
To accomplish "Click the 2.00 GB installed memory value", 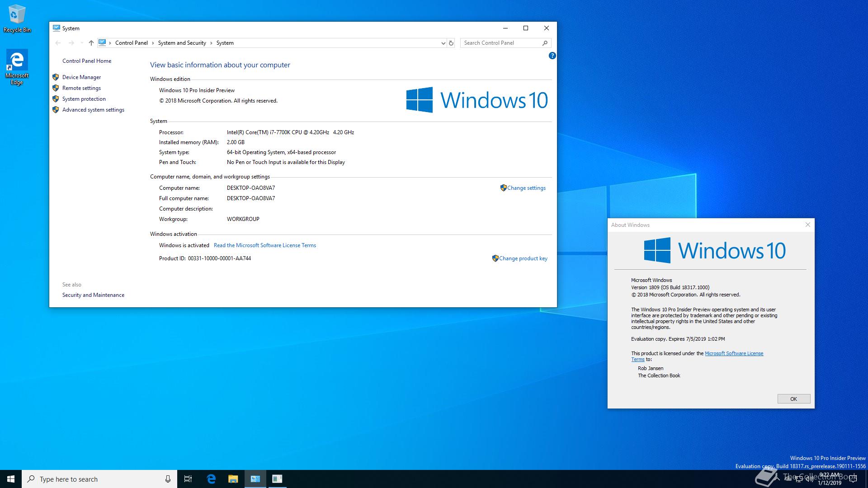I will (236, 142).
